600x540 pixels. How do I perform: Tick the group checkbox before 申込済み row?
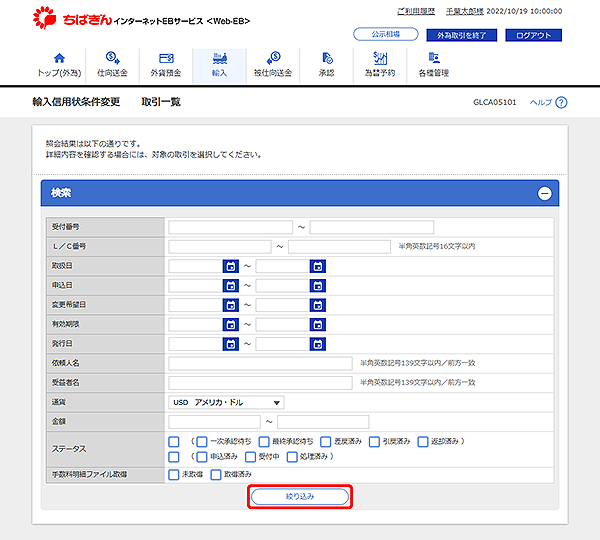pos(174,457)
